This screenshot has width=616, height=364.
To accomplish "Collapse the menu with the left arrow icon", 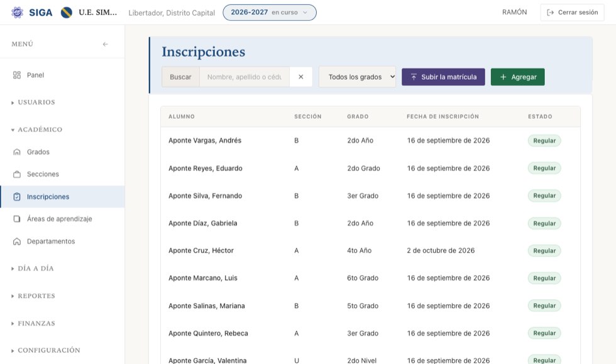I will (106, 44).
